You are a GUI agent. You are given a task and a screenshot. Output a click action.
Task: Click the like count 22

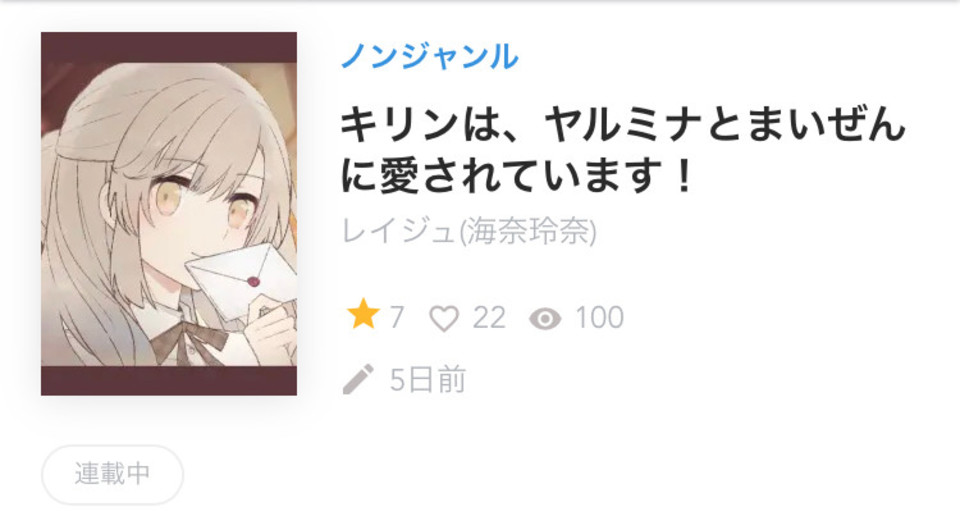[x=489, y=318]
